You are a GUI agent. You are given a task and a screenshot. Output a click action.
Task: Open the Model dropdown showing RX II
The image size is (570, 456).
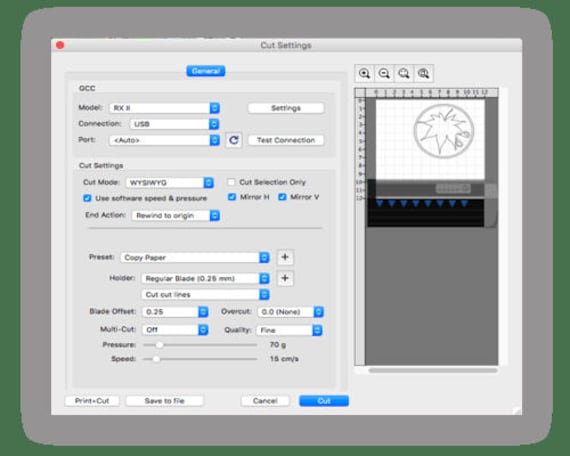tap(165, 108)
